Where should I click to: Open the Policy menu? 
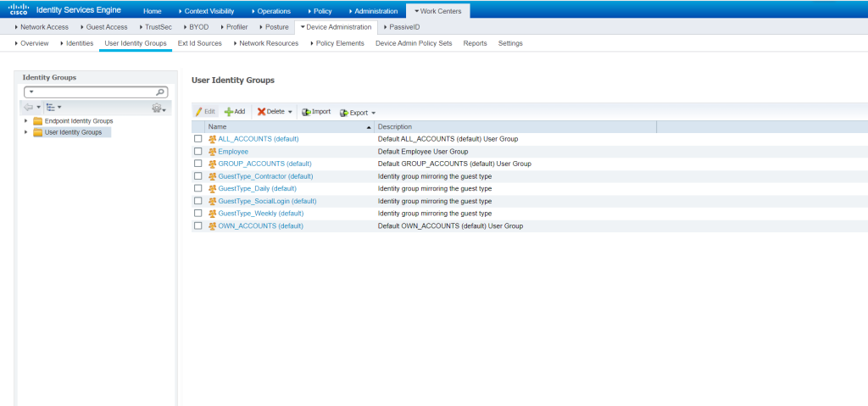coord(319,11)
